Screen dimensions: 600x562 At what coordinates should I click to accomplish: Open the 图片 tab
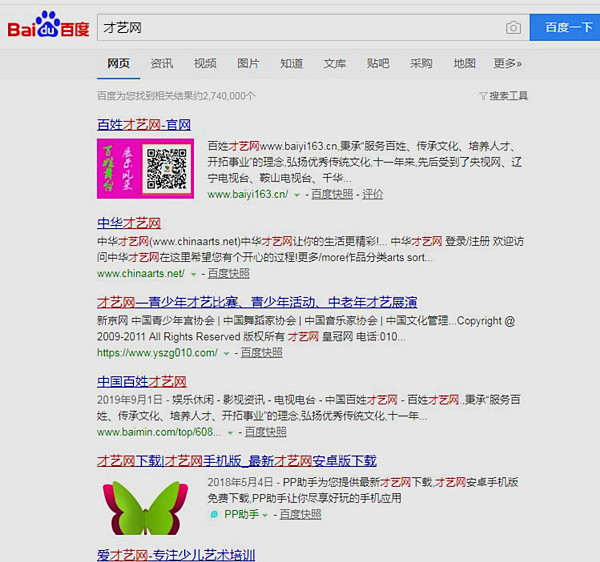coord(248,63)
